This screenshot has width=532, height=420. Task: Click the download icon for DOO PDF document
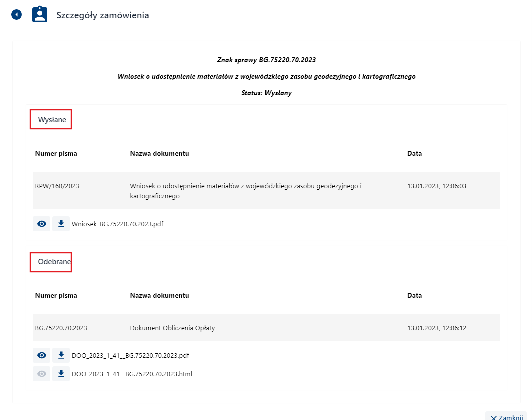(61, 355)
